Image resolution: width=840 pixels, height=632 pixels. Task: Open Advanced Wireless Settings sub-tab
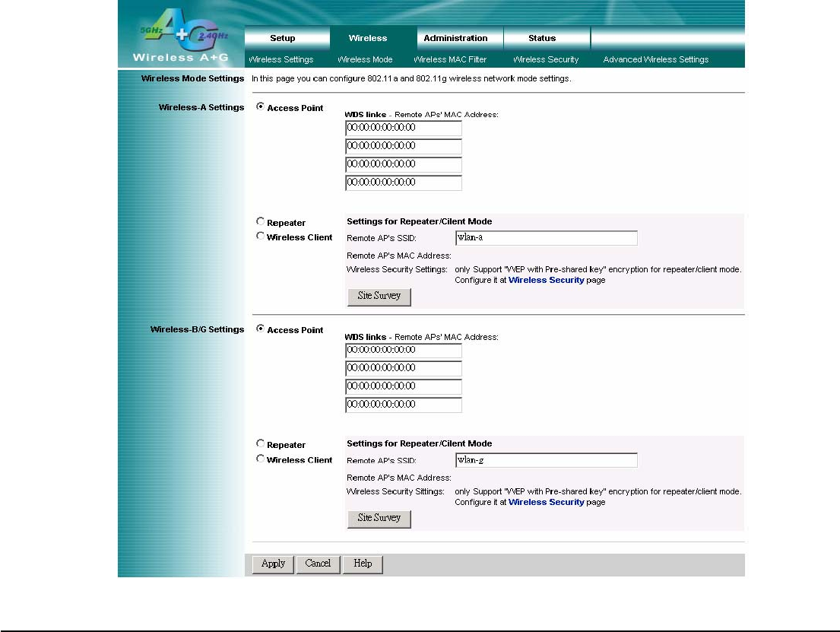pos(656,59)
